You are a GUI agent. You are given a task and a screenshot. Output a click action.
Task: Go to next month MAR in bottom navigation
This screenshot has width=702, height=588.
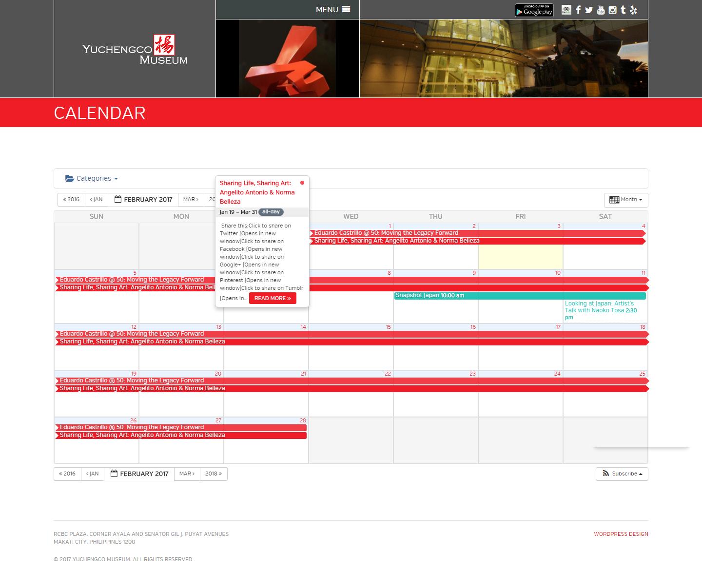[187, 474]
